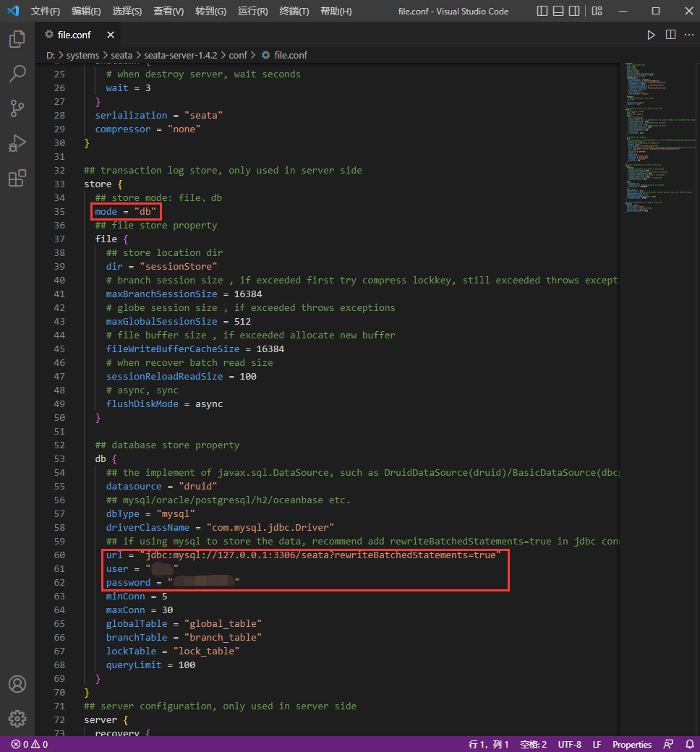Image resolution: width=700 pixels, height=752 pixels.
Task: Click 'sessionReloadReadSize = 100' line
Action: [x=182, y=377]
